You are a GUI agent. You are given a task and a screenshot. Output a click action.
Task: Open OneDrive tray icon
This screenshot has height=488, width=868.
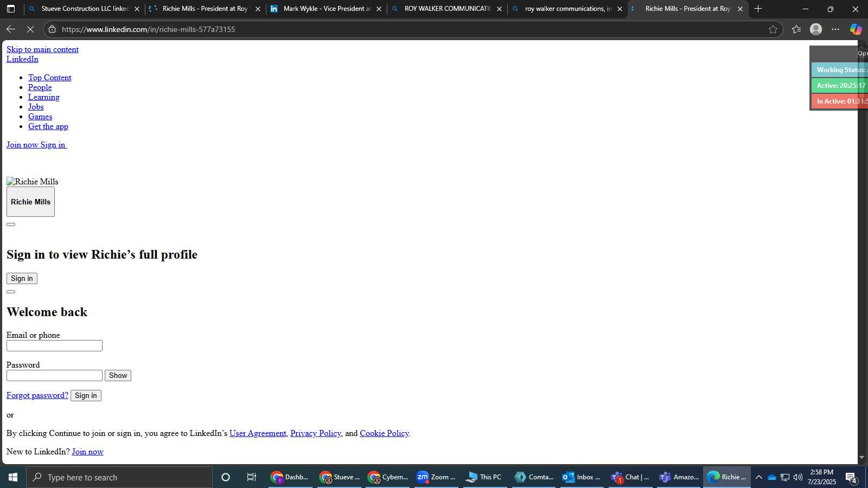click(x=771, y=477)
